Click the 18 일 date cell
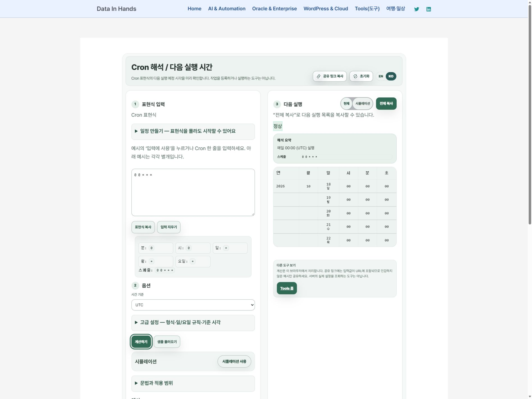 pos(328,186)
